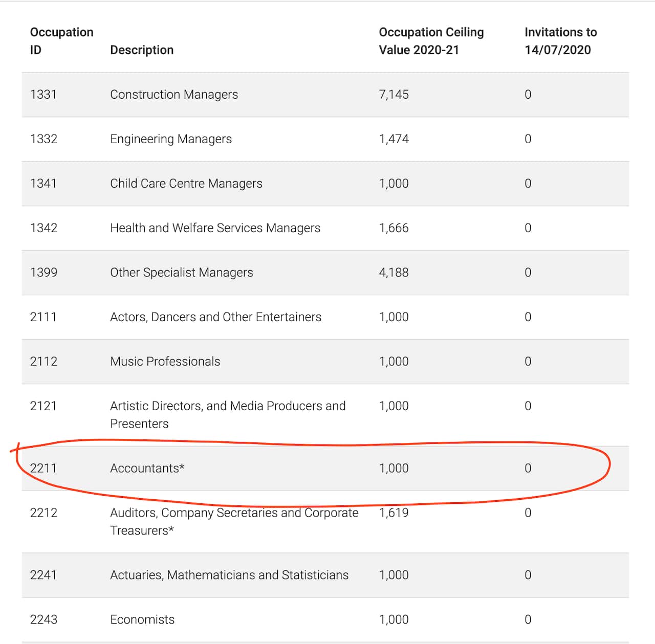This screenshot has height=644, width=655.
Task: Select the Other Specialist Managers entry
Action: point(182,273)
